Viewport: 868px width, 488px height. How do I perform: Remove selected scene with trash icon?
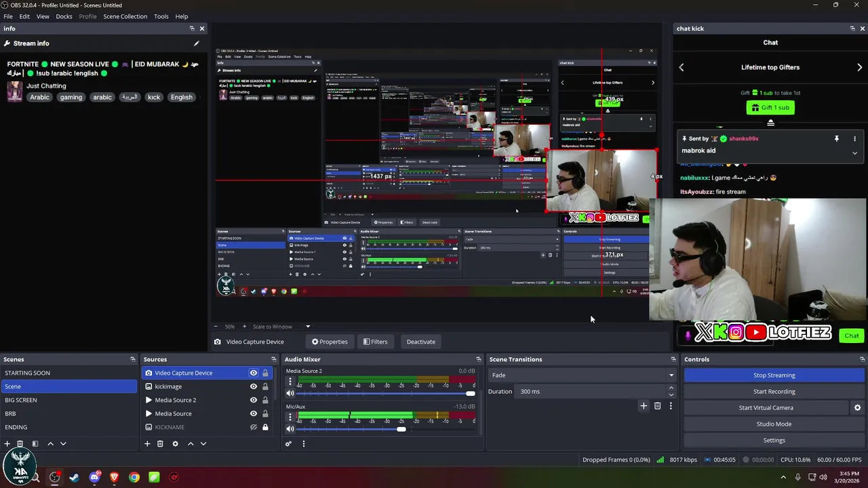tap(20, 444)
